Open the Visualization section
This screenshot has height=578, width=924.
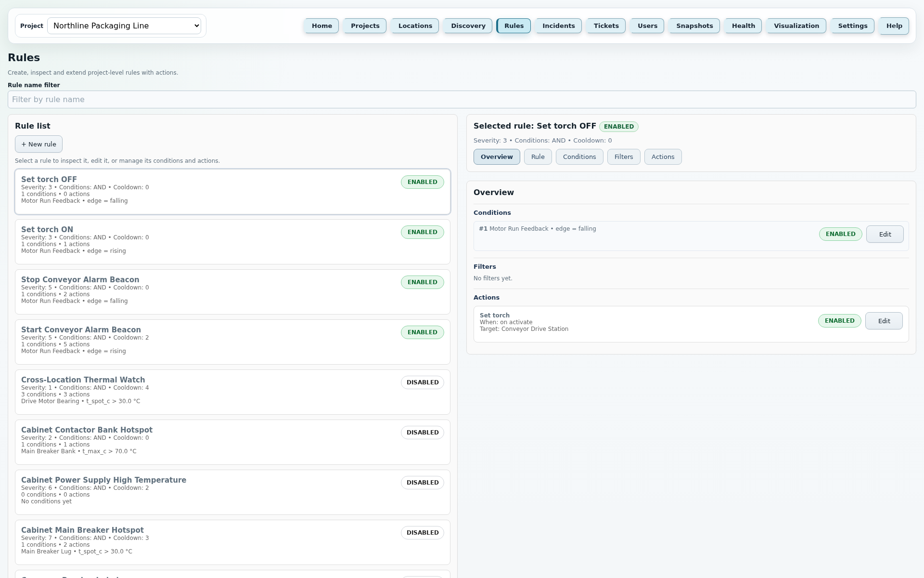(796, 26)
